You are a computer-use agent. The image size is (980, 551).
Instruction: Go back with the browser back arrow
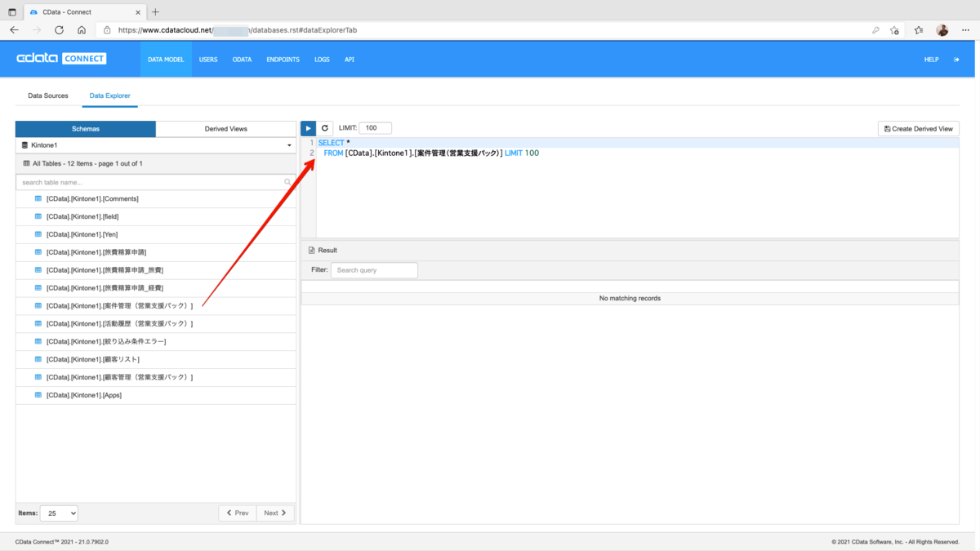pos(14,30)
